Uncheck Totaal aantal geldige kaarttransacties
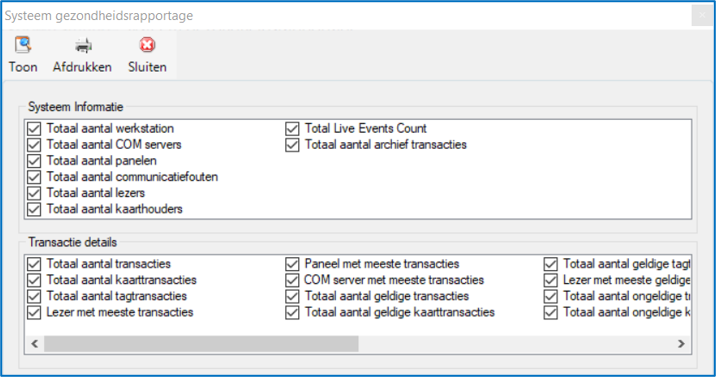The height and width of the screenshot is (377, 716). coord(292,312)
